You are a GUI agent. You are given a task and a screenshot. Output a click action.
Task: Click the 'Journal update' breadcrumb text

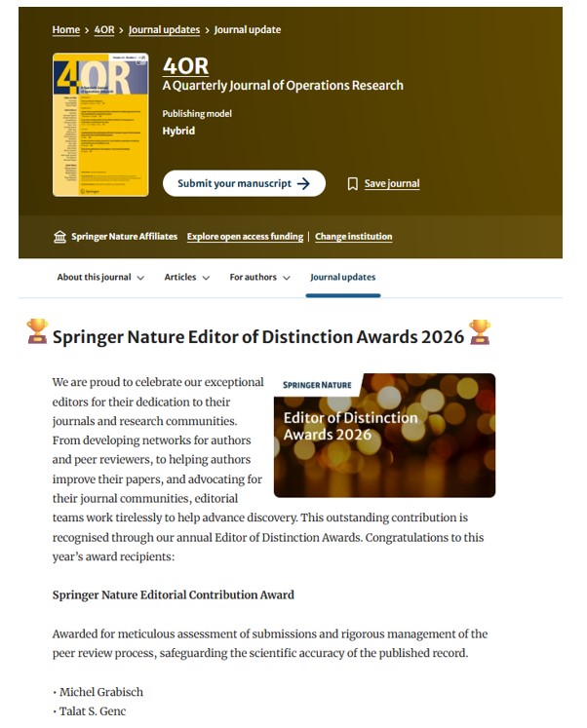click(x=247, y=29)
